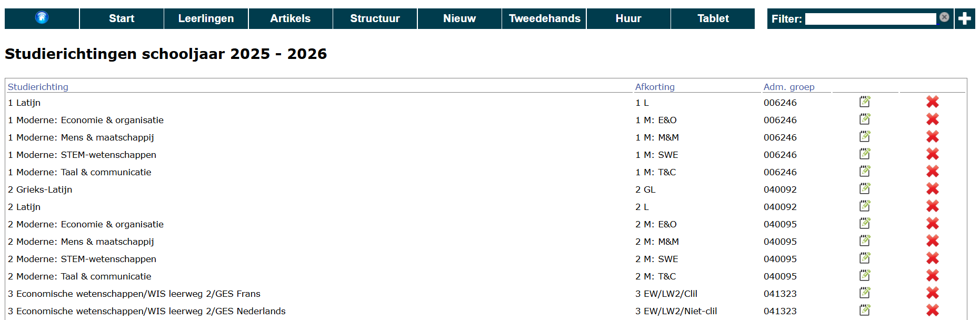Edit 2 Moderne: Mens & maatschappij row

click(865, 241)
